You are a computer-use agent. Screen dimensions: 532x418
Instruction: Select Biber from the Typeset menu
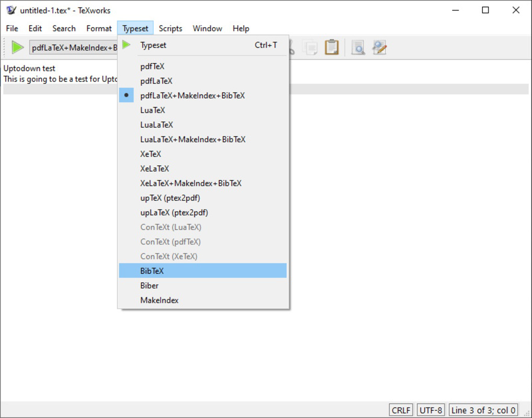[x=203, y=285]
